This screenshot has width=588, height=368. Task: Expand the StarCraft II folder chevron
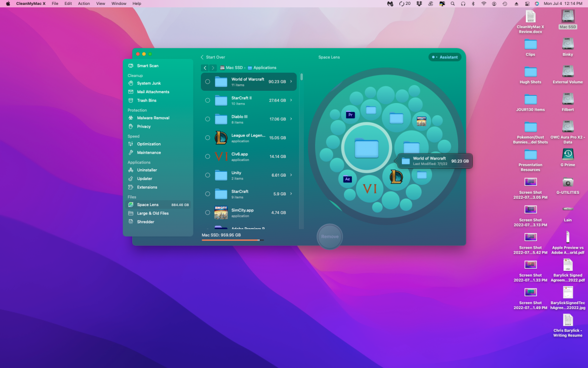pos(291,101)
